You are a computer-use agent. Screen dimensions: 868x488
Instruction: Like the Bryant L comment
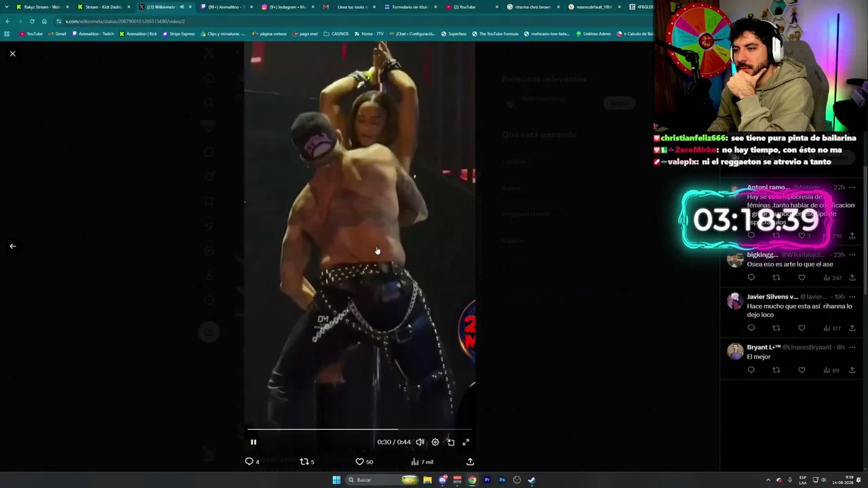[x=802, y=370]
